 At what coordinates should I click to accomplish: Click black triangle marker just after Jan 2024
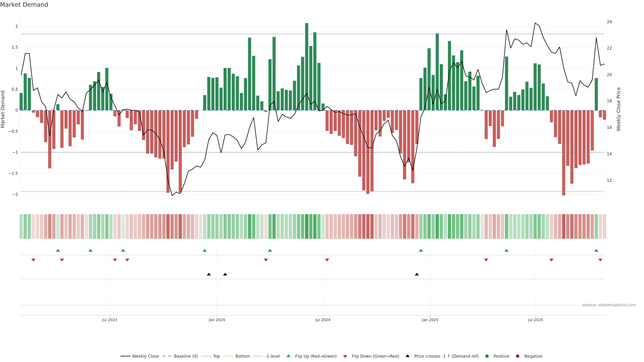point(225,274)
